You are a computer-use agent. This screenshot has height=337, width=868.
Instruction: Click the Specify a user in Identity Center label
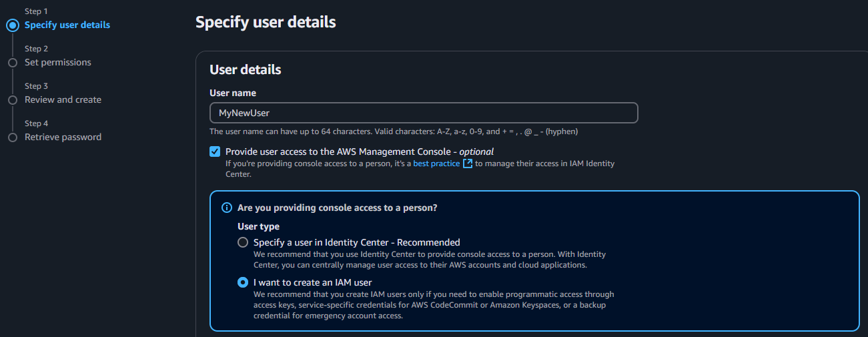[x=356, y=242]
